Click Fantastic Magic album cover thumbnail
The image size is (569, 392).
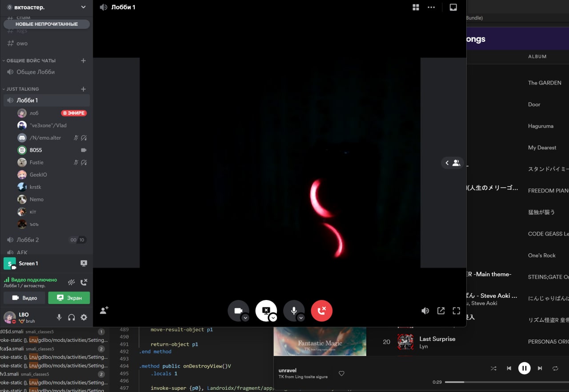(320, 341)
